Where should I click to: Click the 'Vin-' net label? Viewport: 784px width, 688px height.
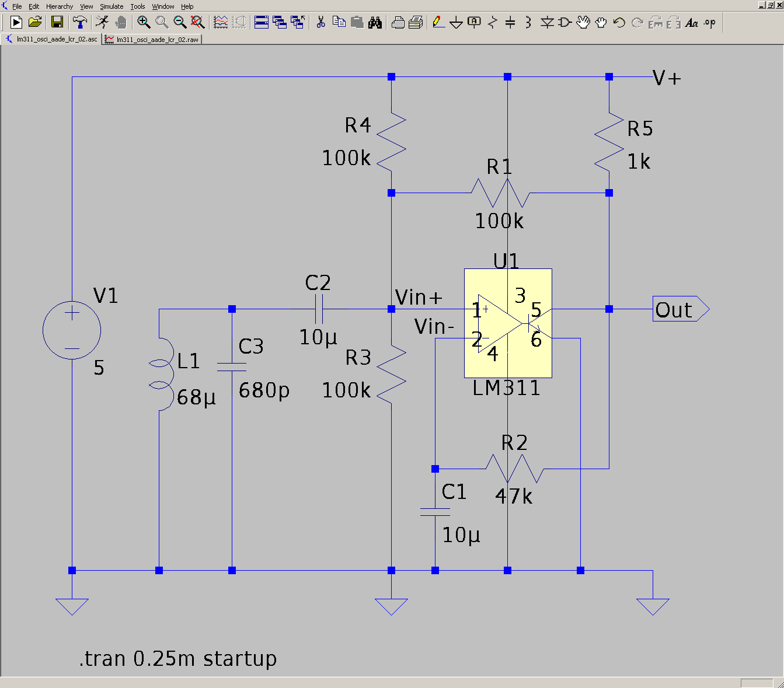[x=434, y=326]
